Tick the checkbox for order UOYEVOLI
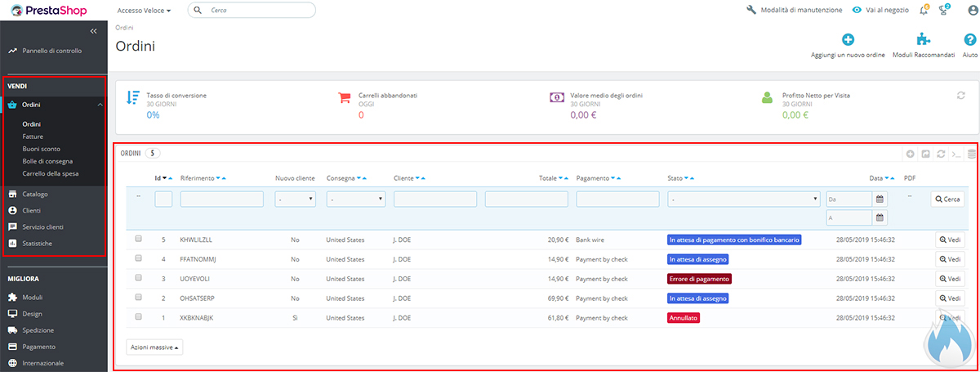This screenshot has height=372, width=980. [x=138, y=278]
